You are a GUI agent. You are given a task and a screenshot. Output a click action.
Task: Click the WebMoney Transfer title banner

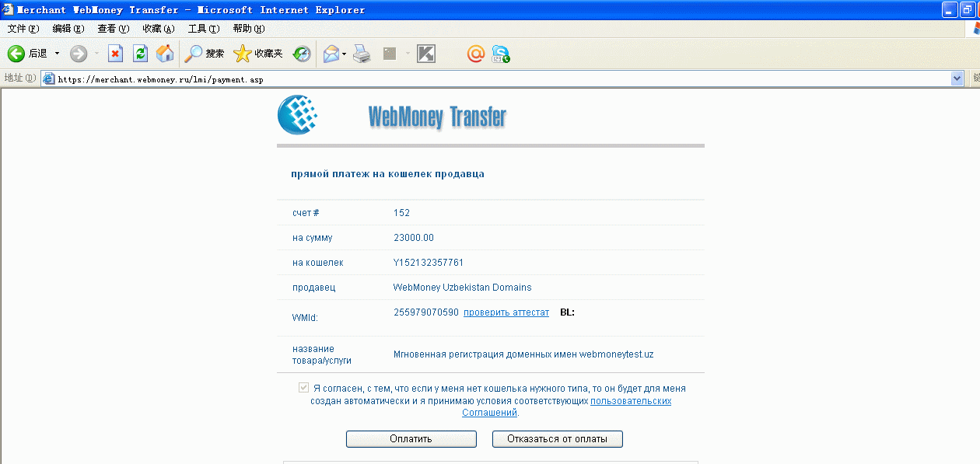click(437, 117)
